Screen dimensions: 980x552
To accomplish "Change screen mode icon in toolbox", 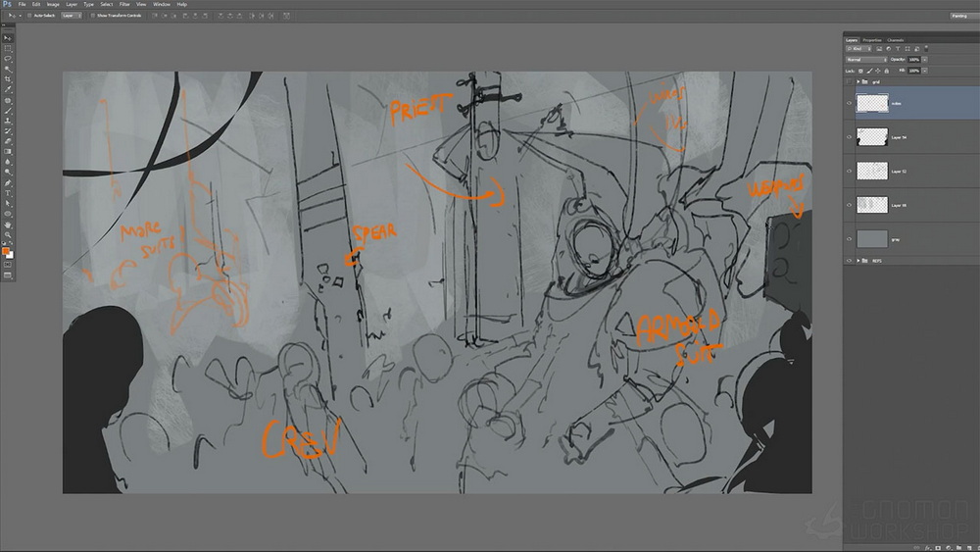I will (8, 275).
